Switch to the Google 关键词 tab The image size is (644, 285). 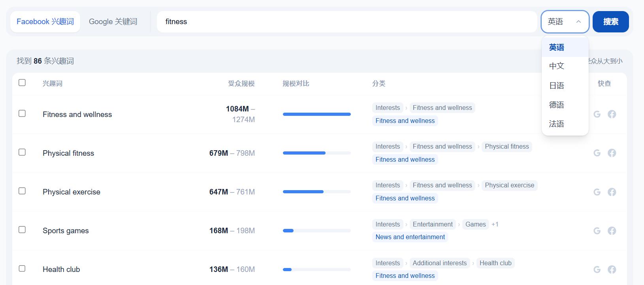(113, 22)
